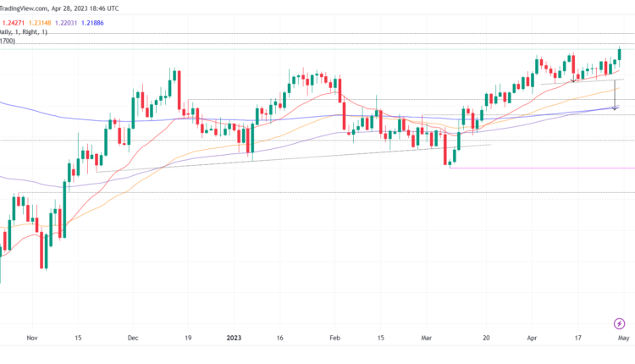
Task: Select the latest green candle at far right
Action: [620, 54]
